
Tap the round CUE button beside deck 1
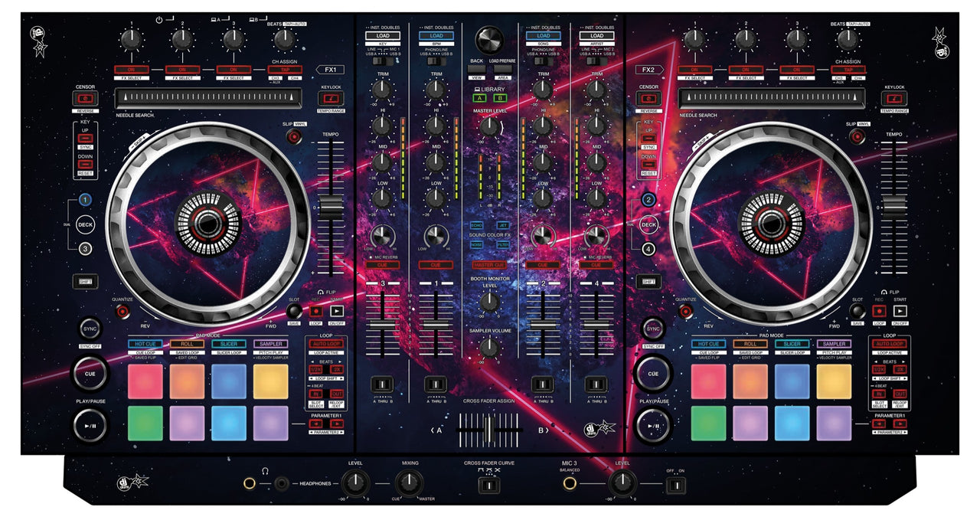coord(90,374)
